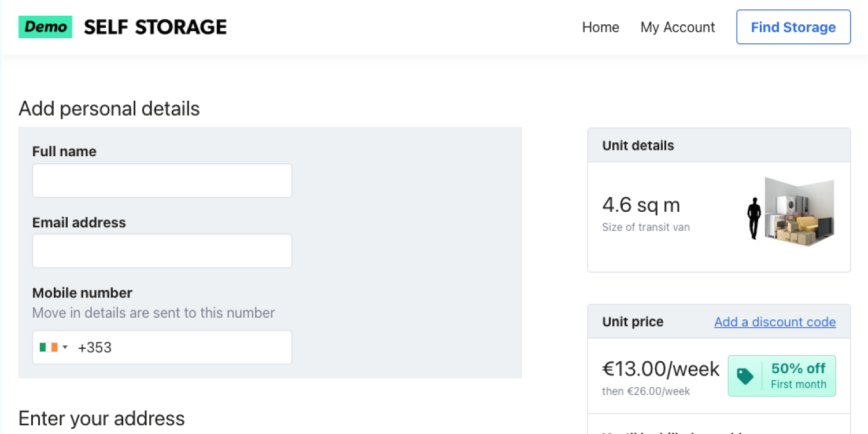Image resolution: width=868 pixels, height=434 pixels.
Task: Open the Add a discount code link
Action: 775,322
